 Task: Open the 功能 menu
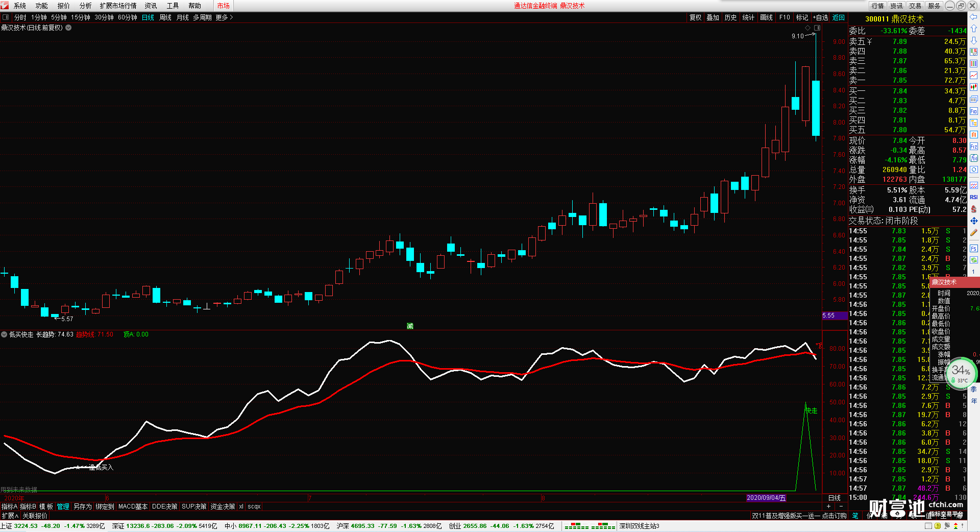click(42, 6)
